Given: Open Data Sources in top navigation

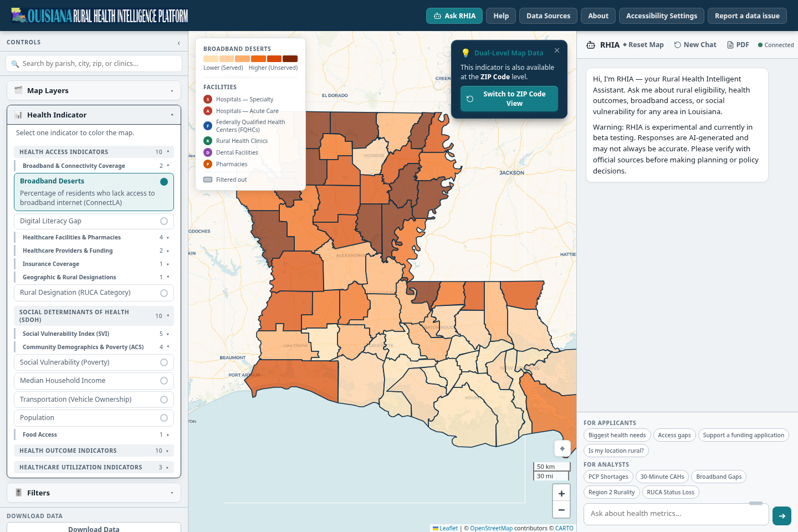Looking at the screenshot, I should pyautogui.click(x=548, y=16).
